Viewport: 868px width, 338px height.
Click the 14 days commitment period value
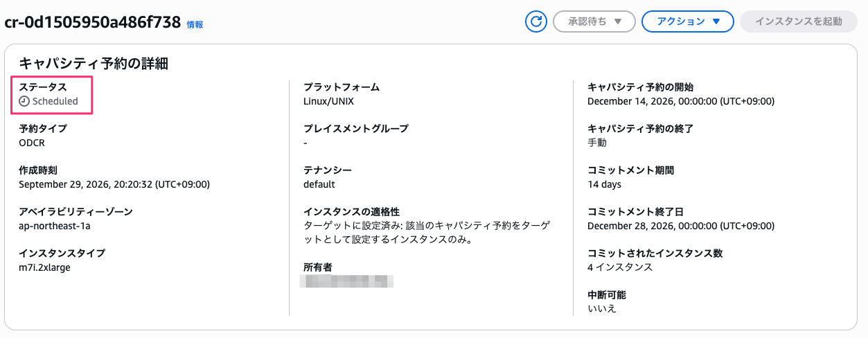pos(605,184)
